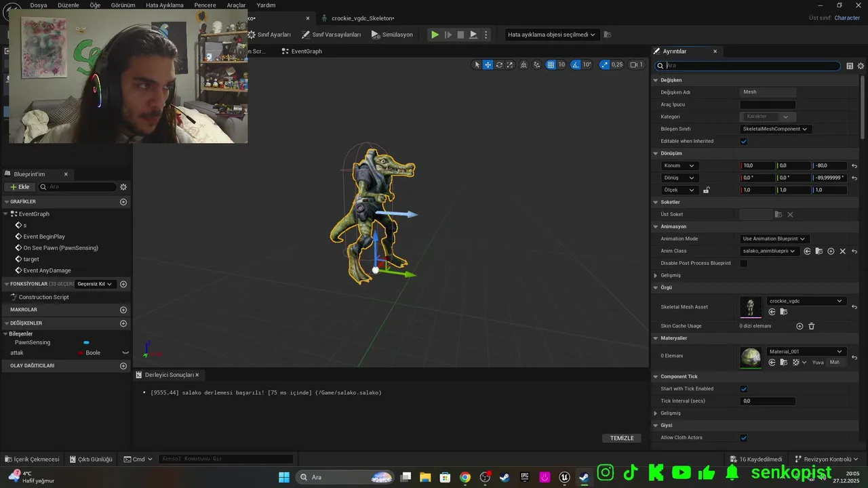Open rotation snap value 10° menu

coord(587,65)
